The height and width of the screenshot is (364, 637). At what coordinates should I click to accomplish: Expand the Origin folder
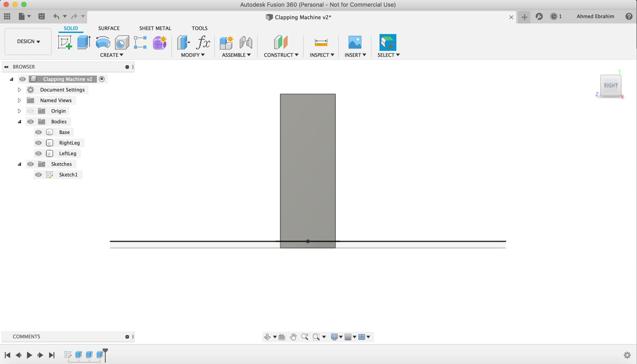tap(19, 111)
